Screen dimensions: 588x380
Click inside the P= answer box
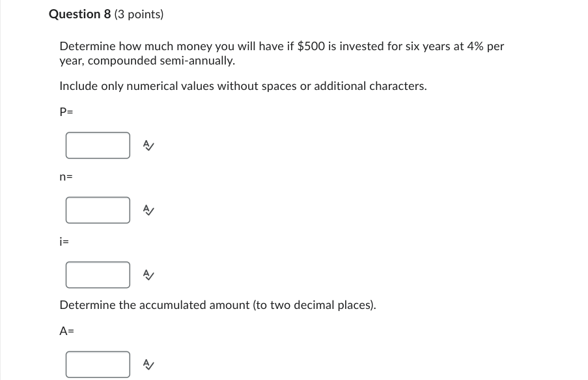coord(97,145)
